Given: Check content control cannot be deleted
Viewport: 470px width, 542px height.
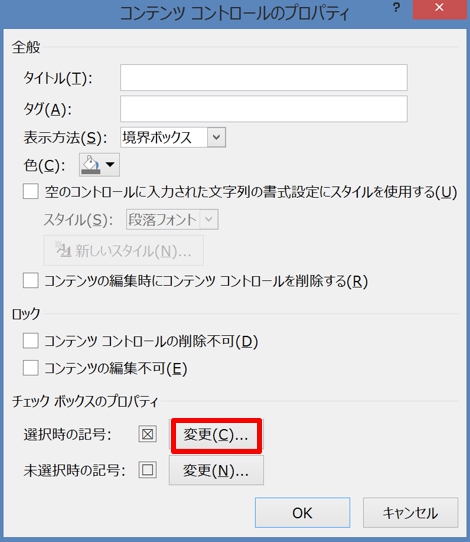Looking at the screenshot, I should click(x=31, y=341).
